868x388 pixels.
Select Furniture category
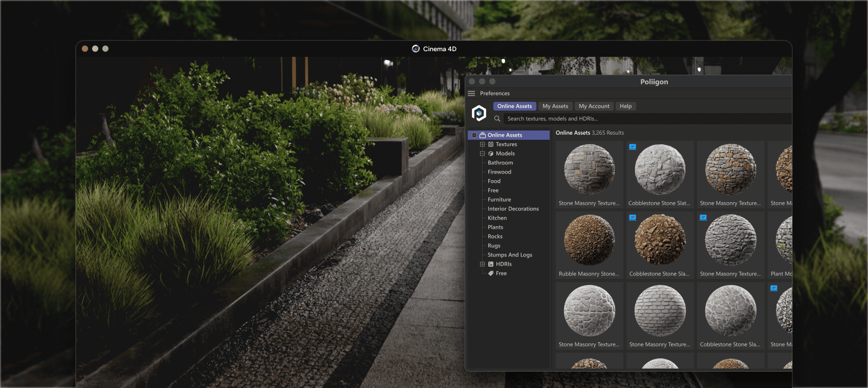[x=499, y=200]
